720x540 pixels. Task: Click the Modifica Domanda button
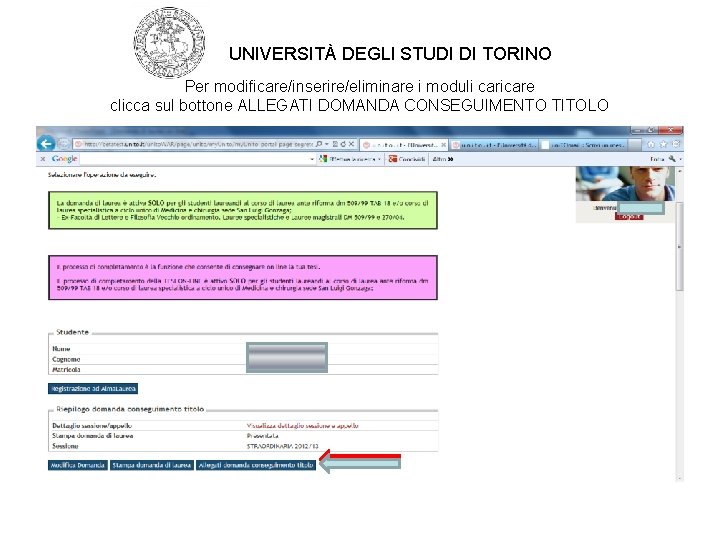tap(78, 465)
